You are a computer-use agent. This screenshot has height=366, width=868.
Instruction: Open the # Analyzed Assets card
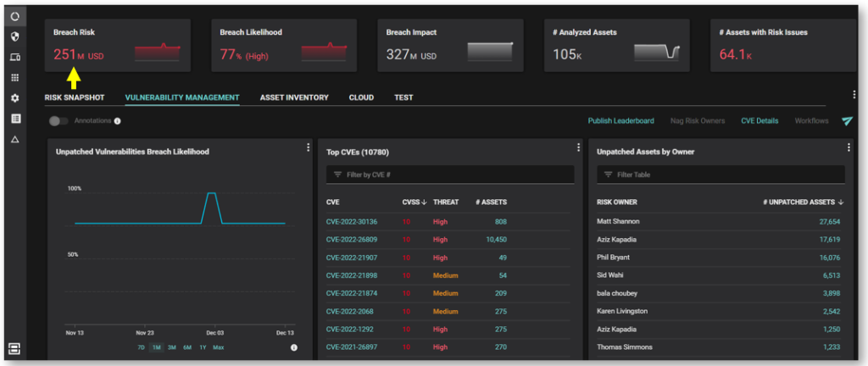pyautogui.click(x=617, y=46)
